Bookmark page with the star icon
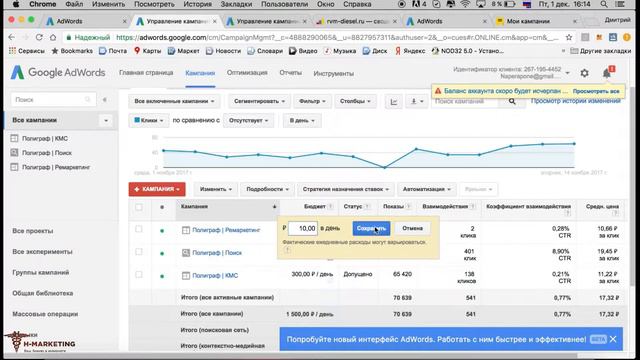 569,38
